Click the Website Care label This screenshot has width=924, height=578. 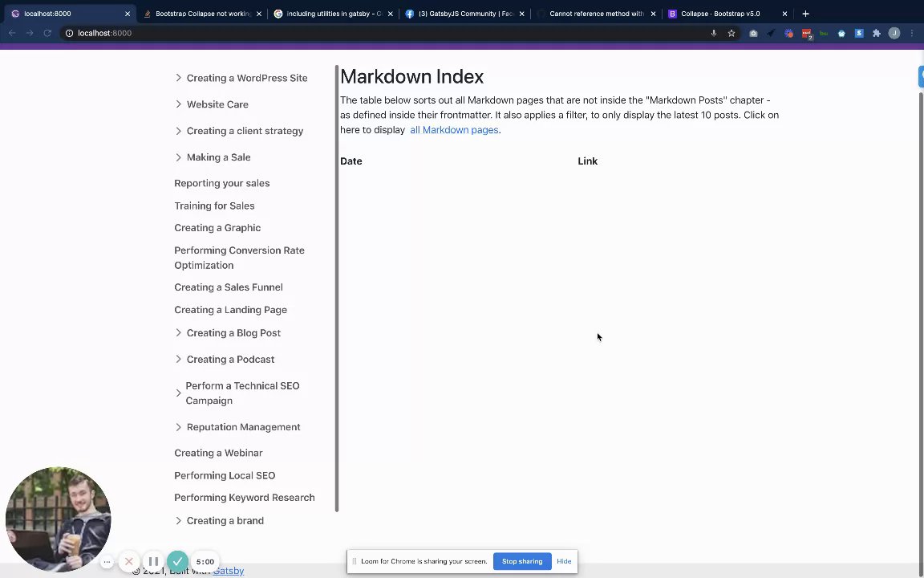217,104
